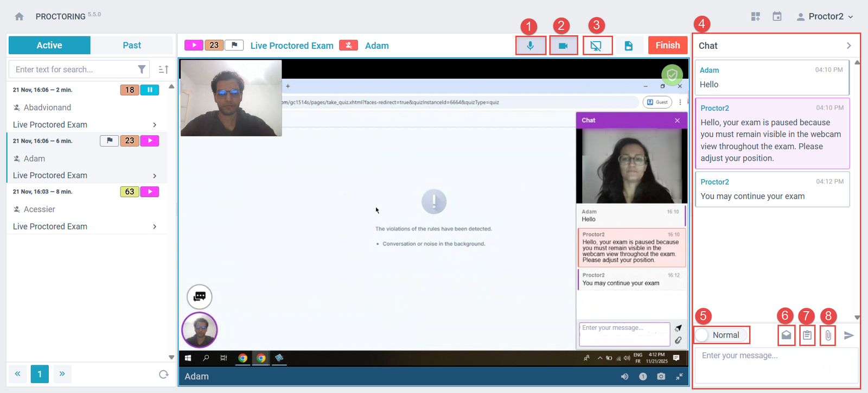
Task: Click the volume speaker icon below the video
Action: (x=624, y=376)
